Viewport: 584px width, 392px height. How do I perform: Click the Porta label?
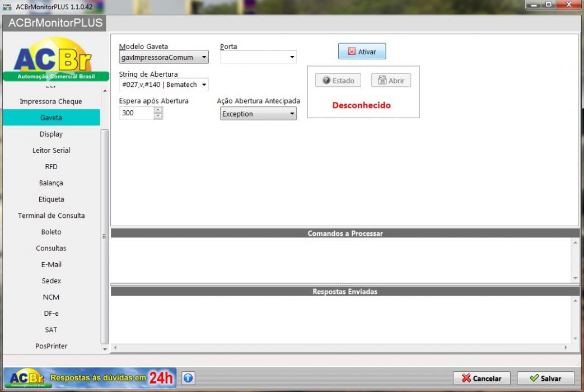coord(228,46)
